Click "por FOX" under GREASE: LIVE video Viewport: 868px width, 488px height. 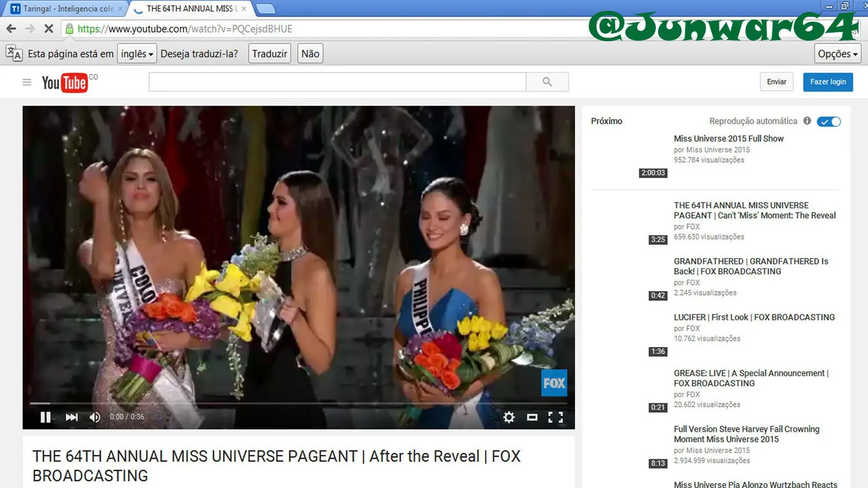tap(687, 395)
